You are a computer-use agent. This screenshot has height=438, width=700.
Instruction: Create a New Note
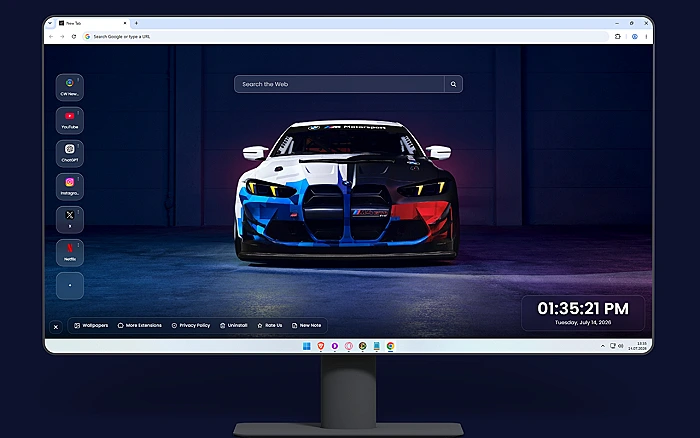point(306,325)
